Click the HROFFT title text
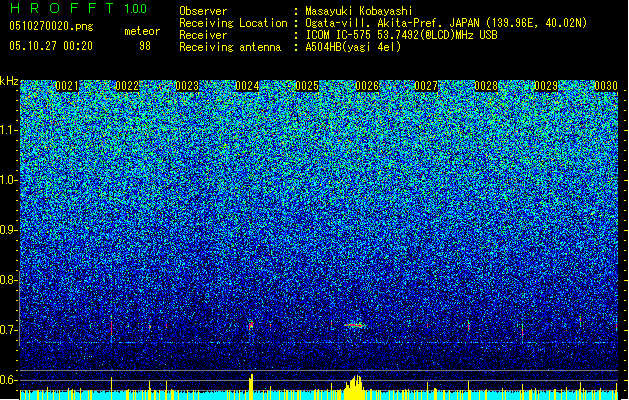This screenshot has height=400, width=629. [62, 8]
